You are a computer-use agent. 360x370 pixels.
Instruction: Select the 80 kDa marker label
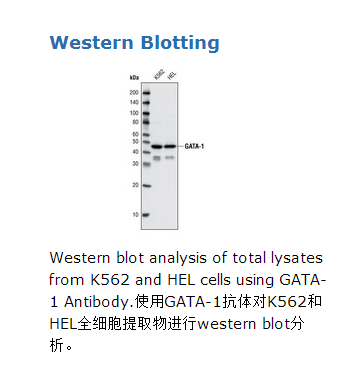pyautogui.click(x=135, y=122)
